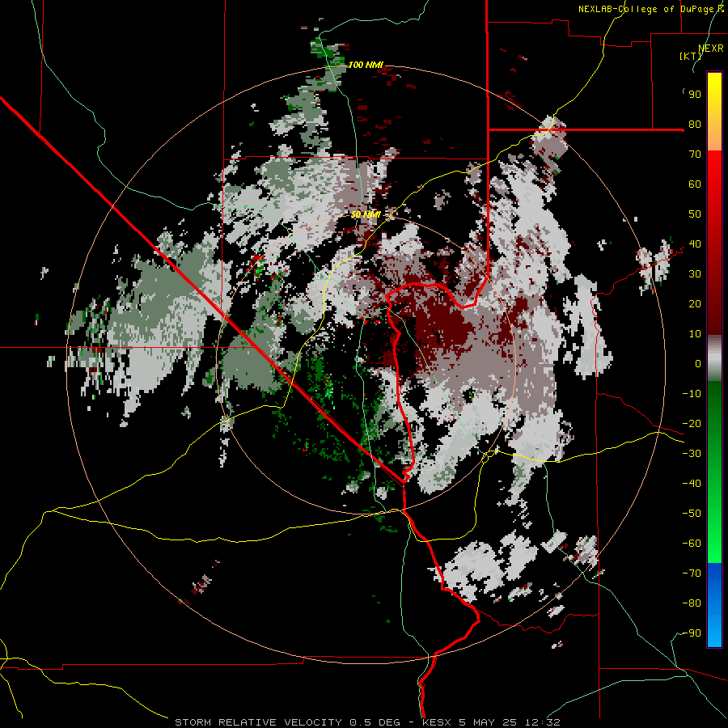Click the -80 value on the velocity scale

point(692,603)
